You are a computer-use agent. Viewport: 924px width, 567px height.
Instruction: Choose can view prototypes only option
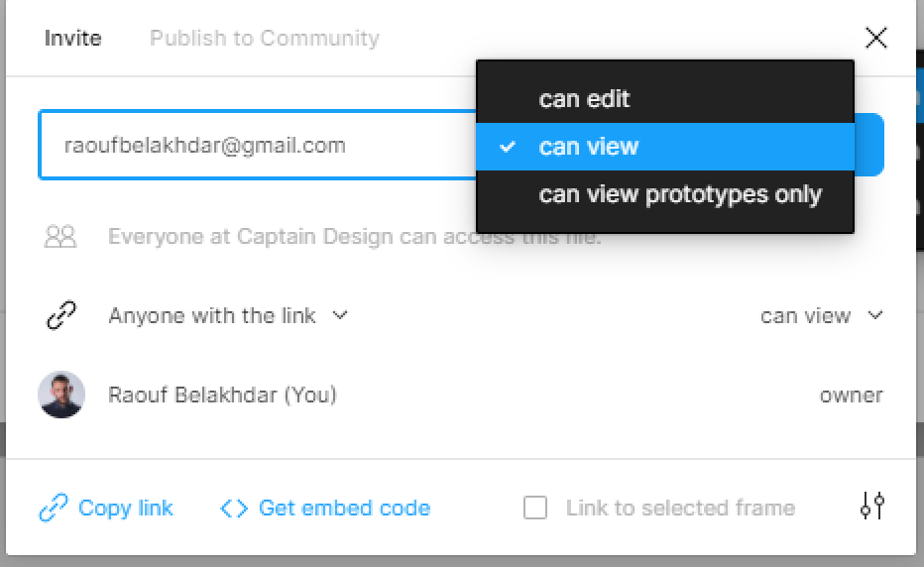(x=665, y=194)
